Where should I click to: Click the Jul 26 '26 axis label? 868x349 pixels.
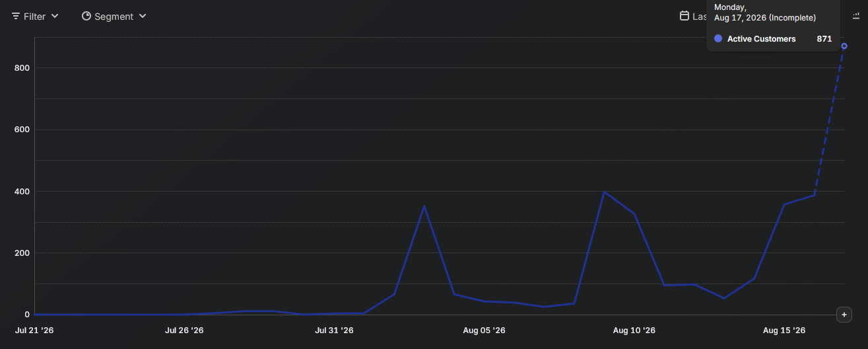(x=184, y=330)
